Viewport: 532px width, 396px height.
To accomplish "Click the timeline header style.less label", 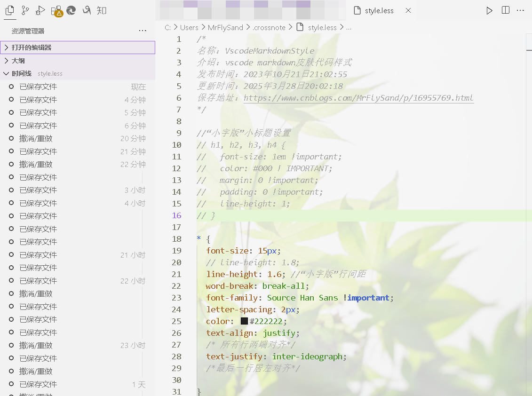I will pos(50,74).
